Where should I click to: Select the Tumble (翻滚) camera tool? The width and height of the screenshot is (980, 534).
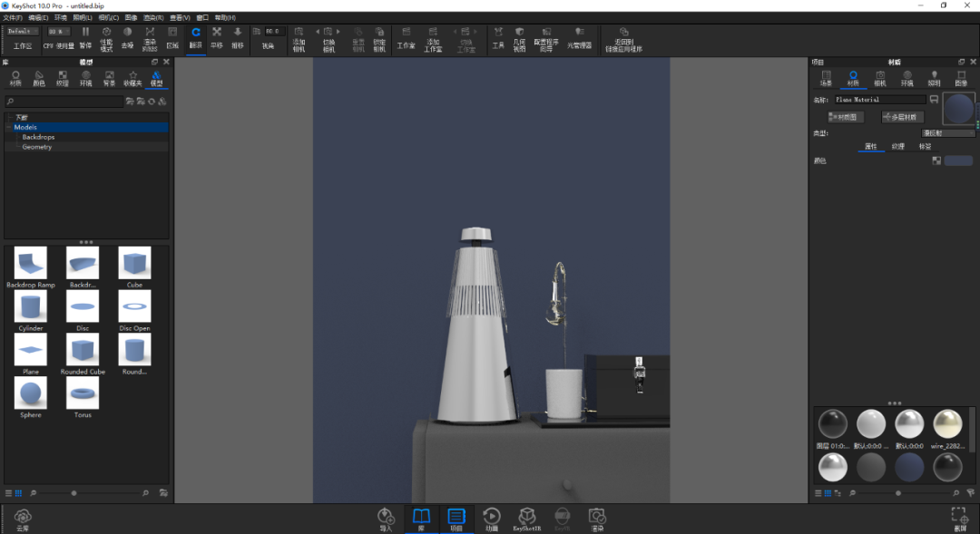196,37
